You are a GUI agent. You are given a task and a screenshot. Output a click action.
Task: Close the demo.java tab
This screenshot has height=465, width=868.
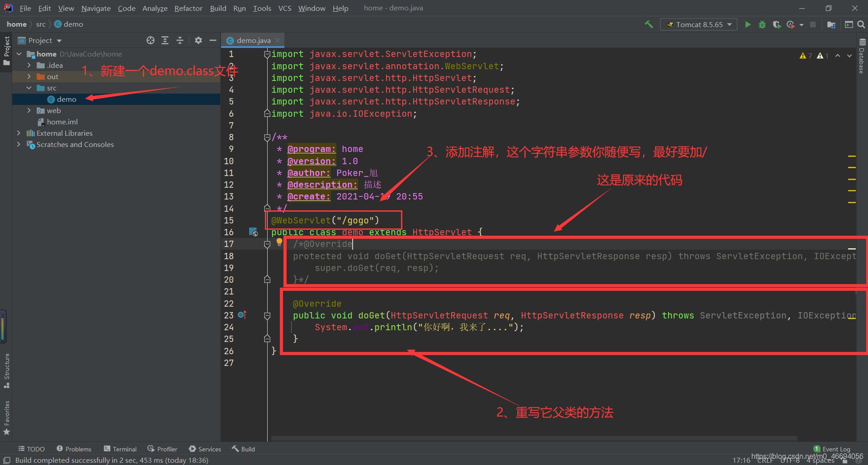[278, 40]
